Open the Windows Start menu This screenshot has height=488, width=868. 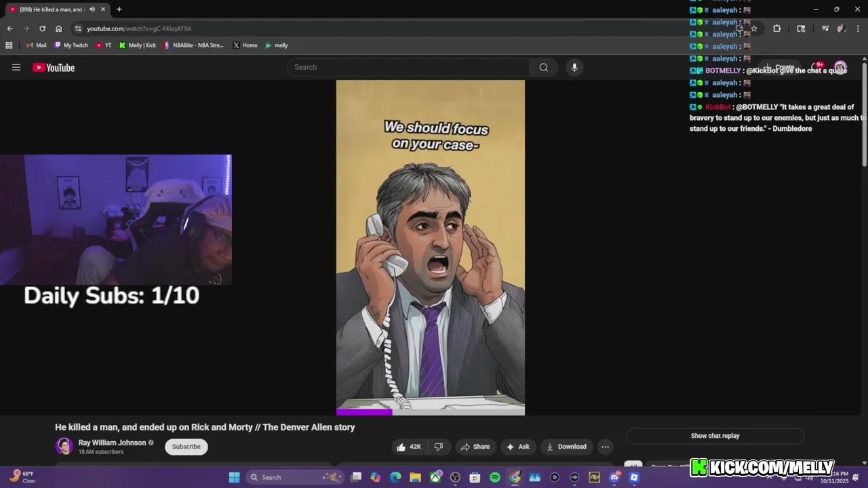(x=234, y=477)
